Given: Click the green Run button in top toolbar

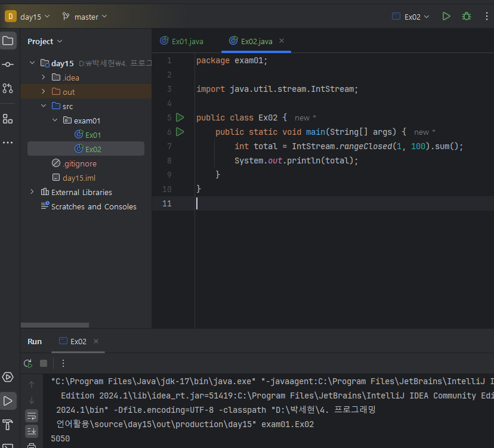Looking at the screenshot, I should 446,17.
